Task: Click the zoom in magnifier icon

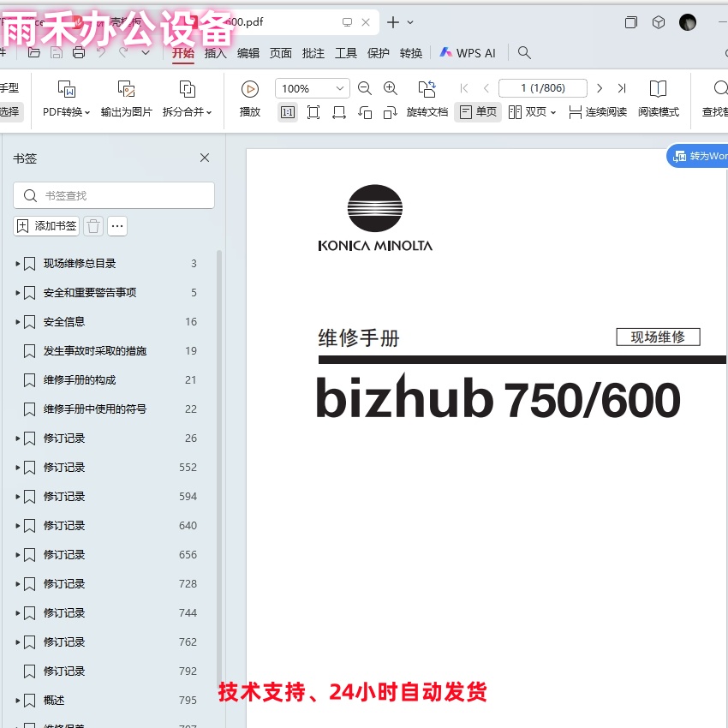Action: click(x=390, y=88)
